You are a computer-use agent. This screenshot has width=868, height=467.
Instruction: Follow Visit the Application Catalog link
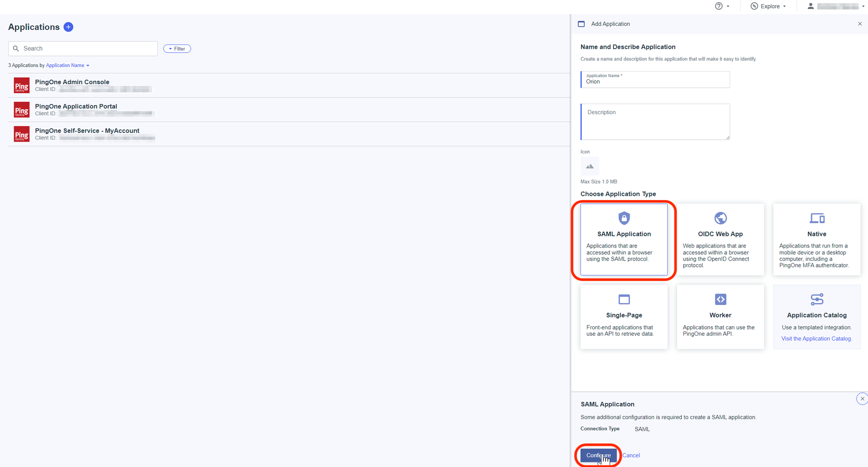(816, 339)
